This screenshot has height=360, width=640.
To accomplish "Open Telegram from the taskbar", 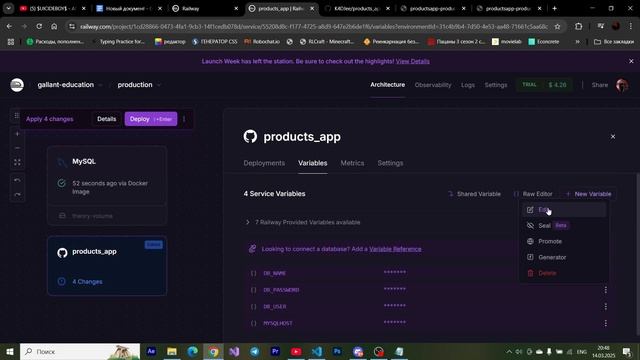I will [x=255, y=351].
